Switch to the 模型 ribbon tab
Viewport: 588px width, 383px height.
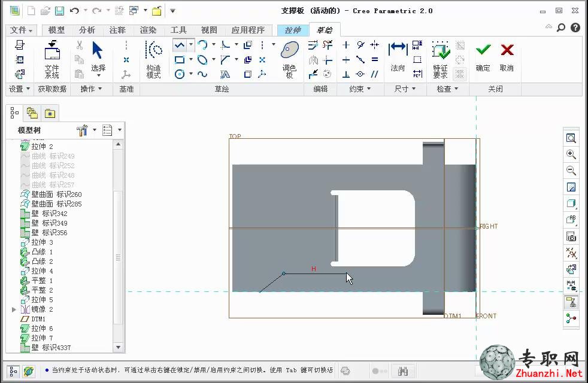tap(56, 30)
